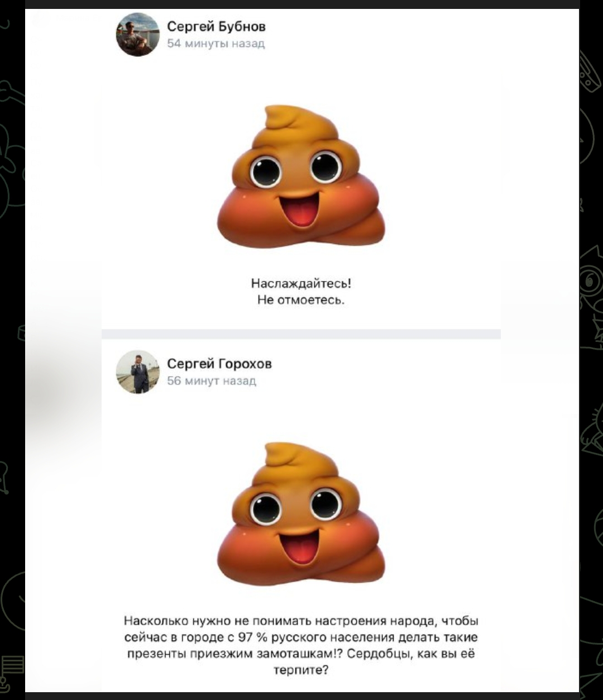Click the list doodle in the bottom-left background

tap(12, 666)
